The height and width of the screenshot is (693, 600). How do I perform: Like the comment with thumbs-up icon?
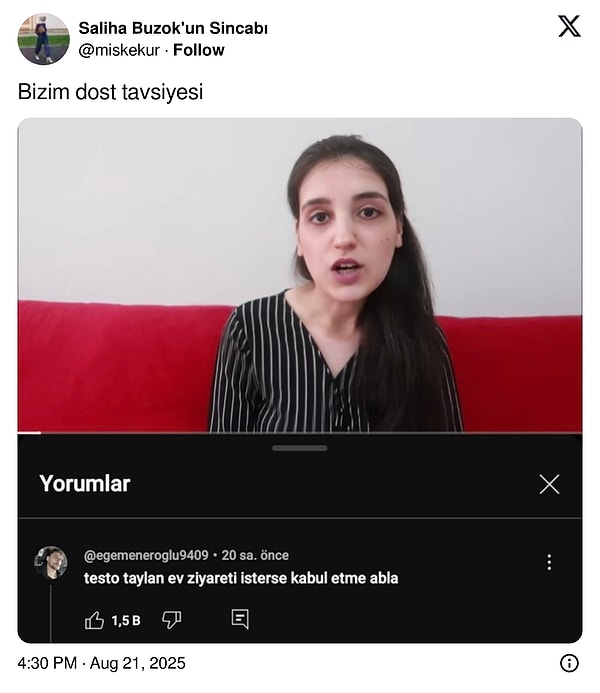pyautogui.click(x=94, y=620)
